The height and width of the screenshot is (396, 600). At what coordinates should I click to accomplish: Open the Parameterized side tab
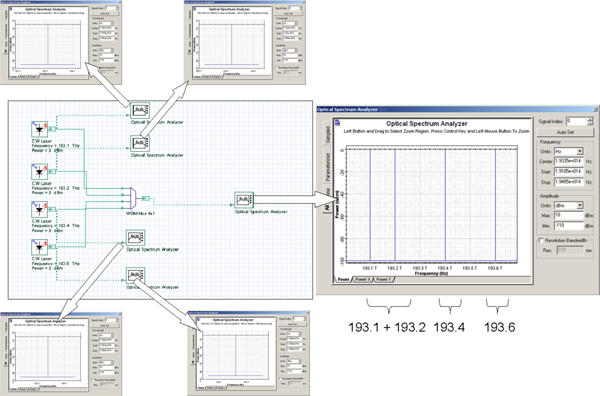pos(328,167)
